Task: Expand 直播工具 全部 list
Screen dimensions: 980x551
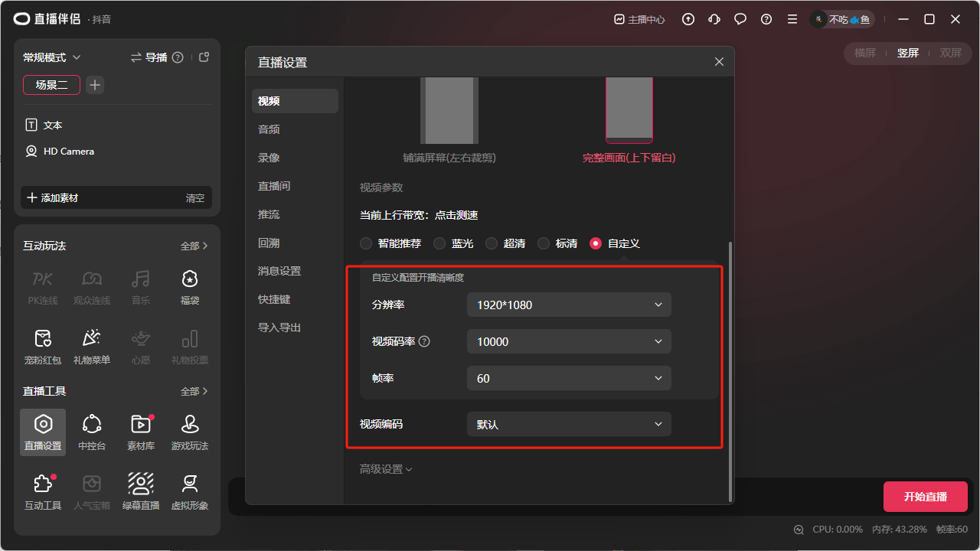Action: [x=194, y=391]
